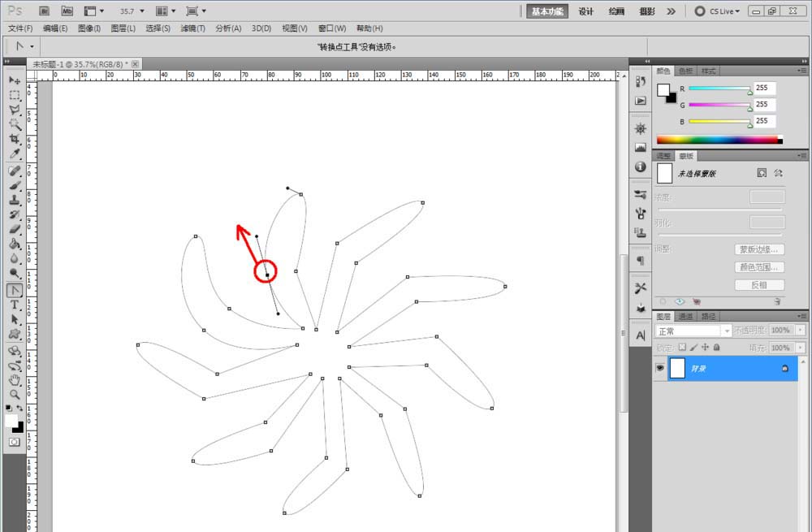Launch Mini Bridge with the Mb icon
This screenshot has width=812, height=532.
67,11
